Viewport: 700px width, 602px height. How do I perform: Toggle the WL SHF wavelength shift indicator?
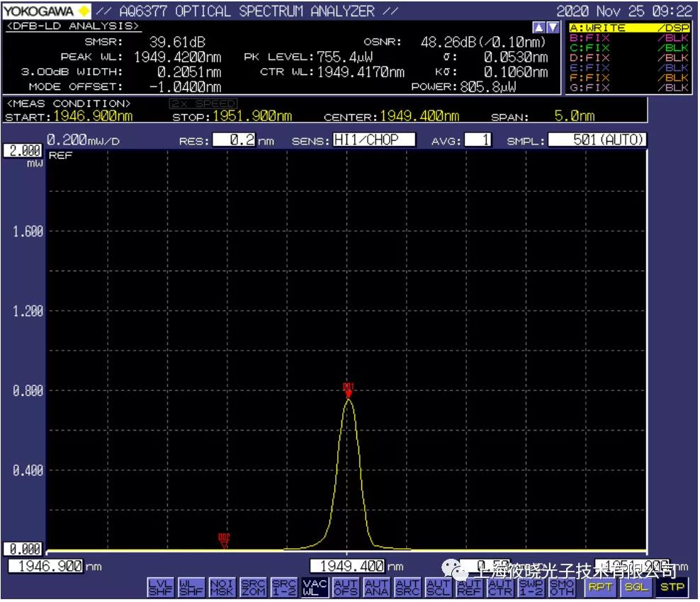point(191,587)
